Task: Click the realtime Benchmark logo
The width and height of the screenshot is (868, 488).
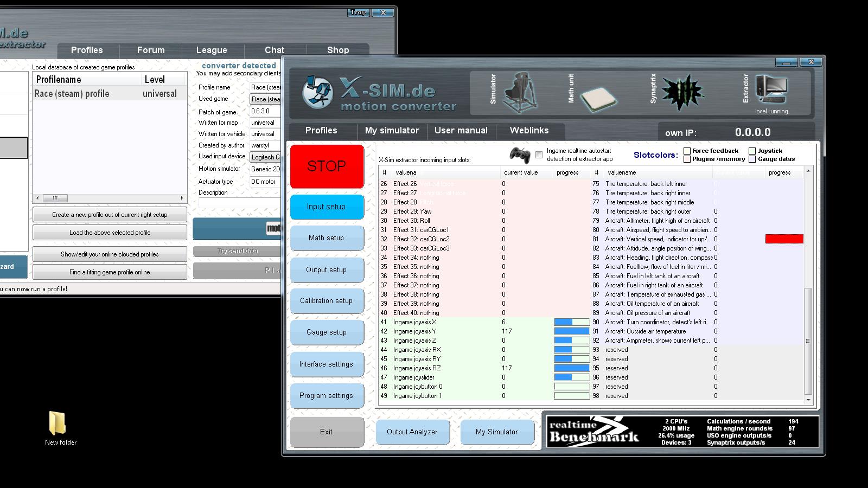Action: (x=594, y=432)
